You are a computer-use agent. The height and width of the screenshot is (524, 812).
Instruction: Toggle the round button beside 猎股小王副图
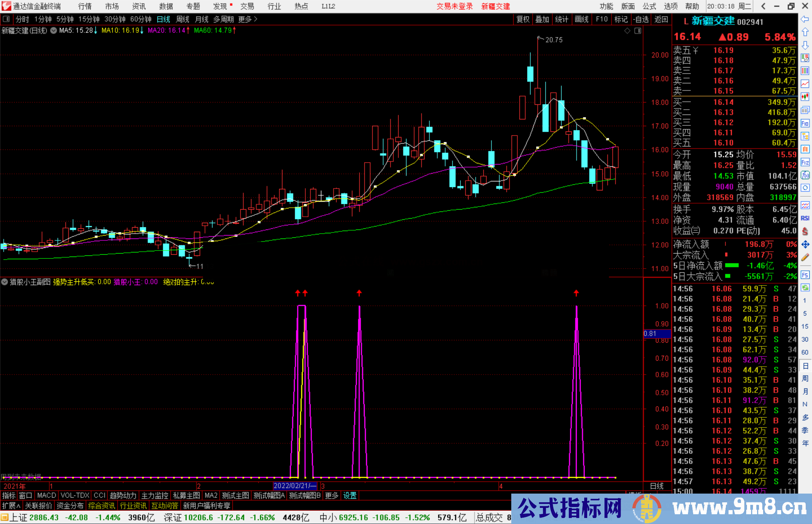pos(5,282)
